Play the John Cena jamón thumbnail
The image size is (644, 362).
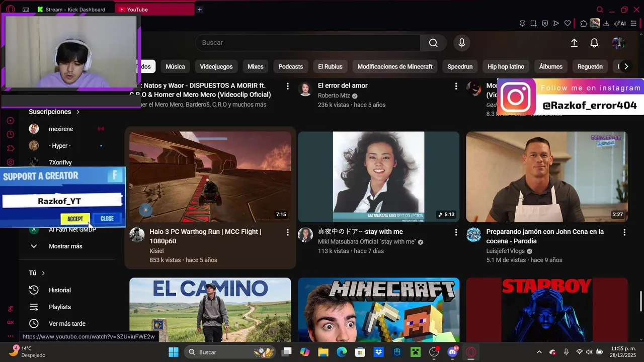pyautogui.click(x=547, y=177)
